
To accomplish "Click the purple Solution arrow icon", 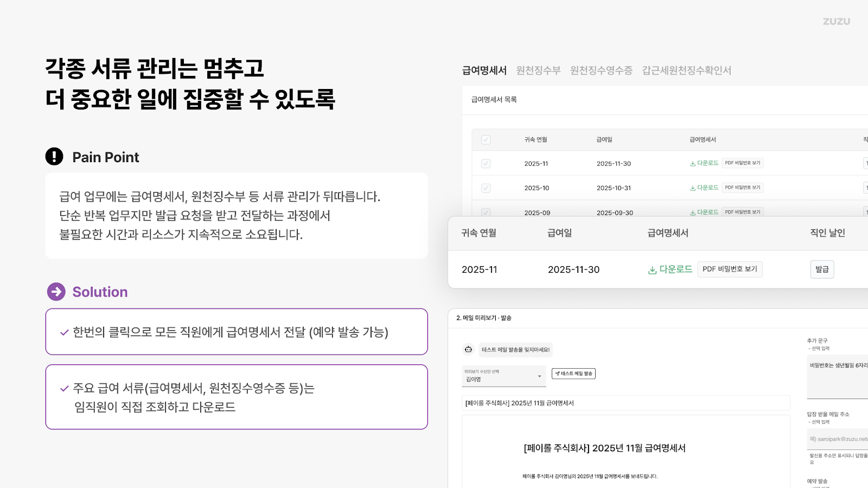I will (56, 292).
